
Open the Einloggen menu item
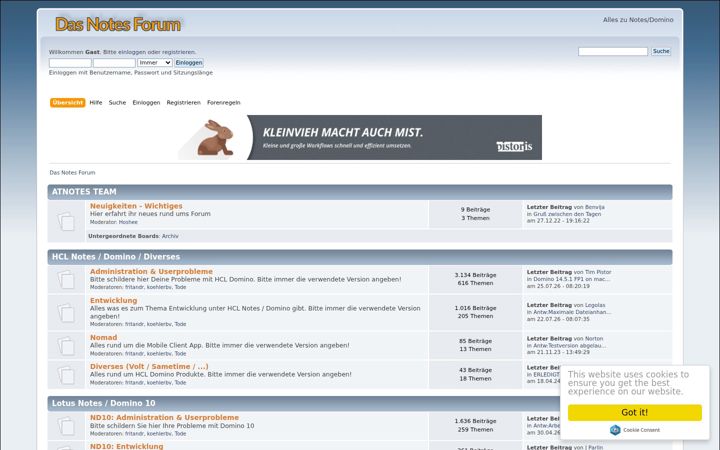click(146, 102)
